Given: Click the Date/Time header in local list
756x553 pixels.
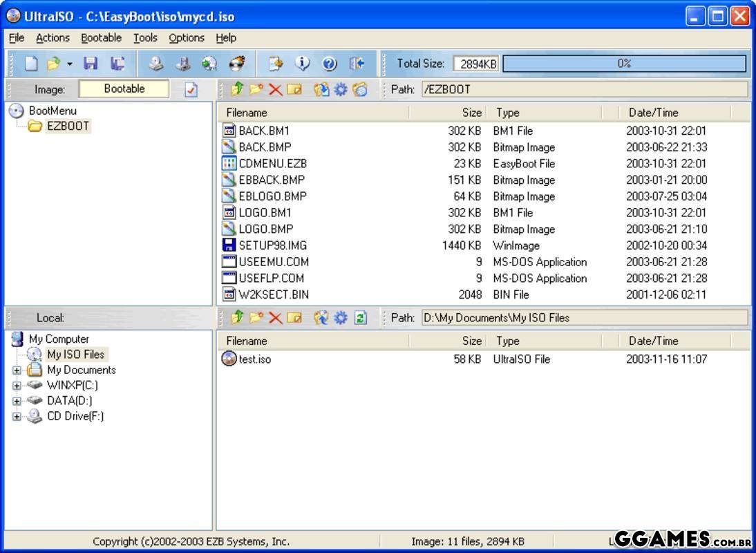Looking at the screenshot, I should point(653,341).
